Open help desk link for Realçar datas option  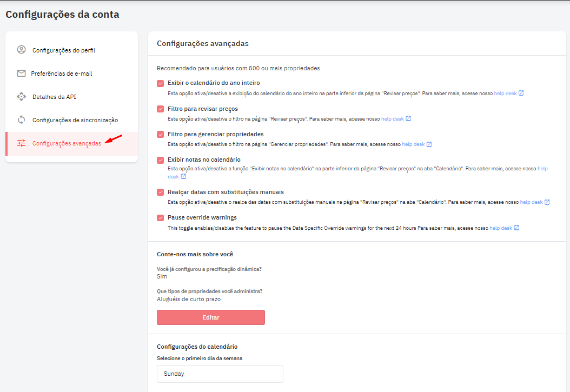coord(531,202)
